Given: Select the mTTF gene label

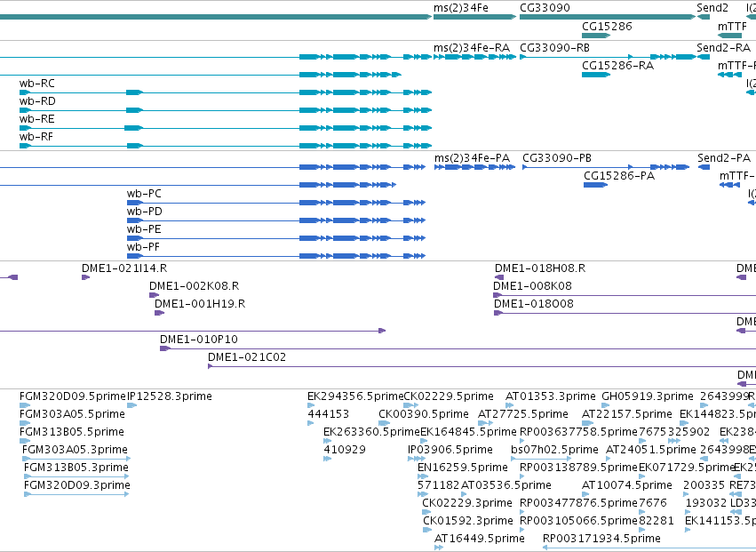Looking at the screenshot, I should pyautogui.click(x=732, y=26).
